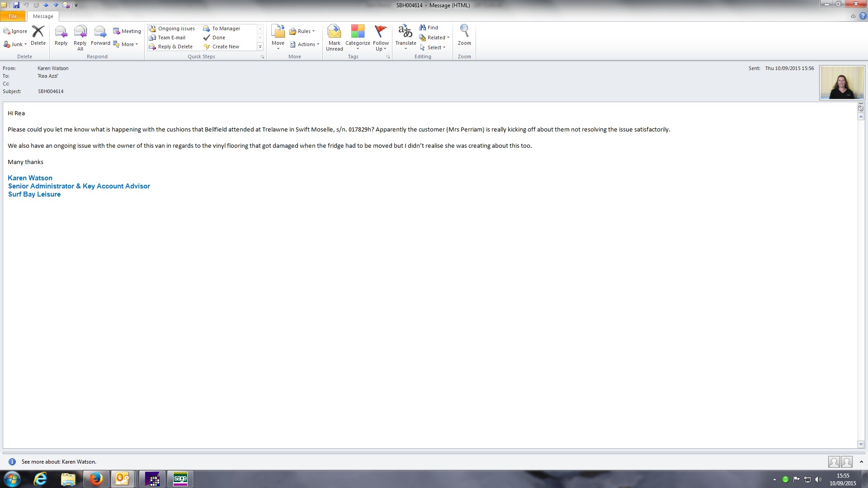
Task: Expand the Quick Steps gallery arrow
Action: (260, 47)
